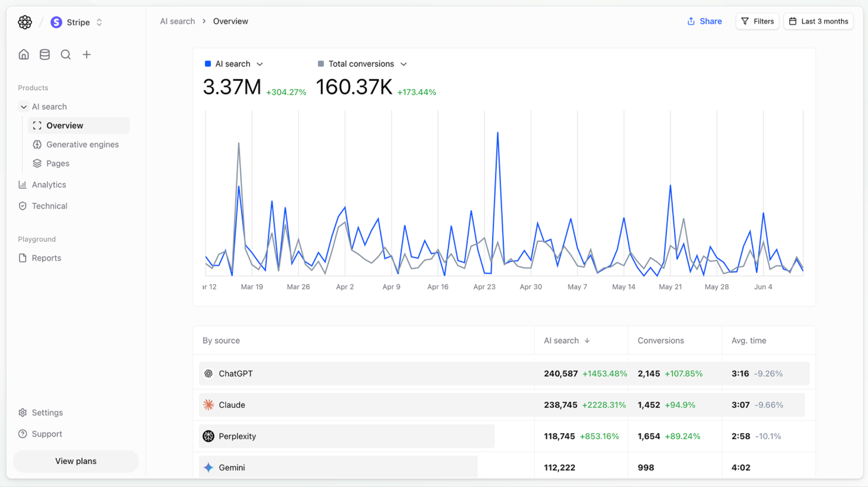868x487 pixels.
Task: Open the Analytics bar chart icon
Action: (22, 184)
